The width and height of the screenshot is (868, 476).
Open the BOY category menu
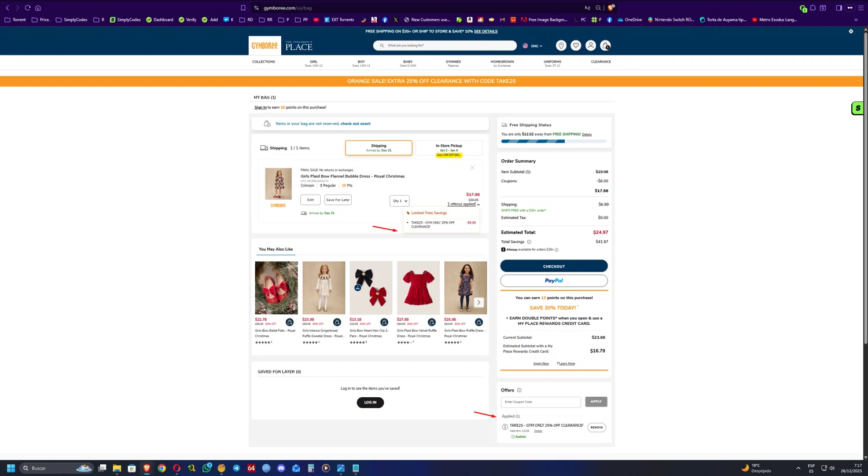(361, 63)
